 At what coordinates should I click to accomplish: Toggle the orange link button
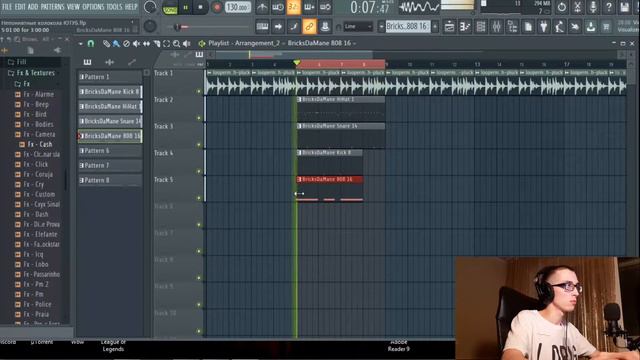click(x=309, y=27)
